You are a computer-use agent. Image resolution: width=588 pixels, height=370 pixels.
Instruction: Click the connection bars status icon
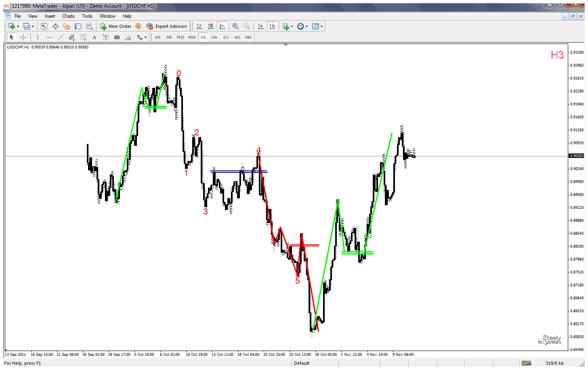click(x=526, y=363)
